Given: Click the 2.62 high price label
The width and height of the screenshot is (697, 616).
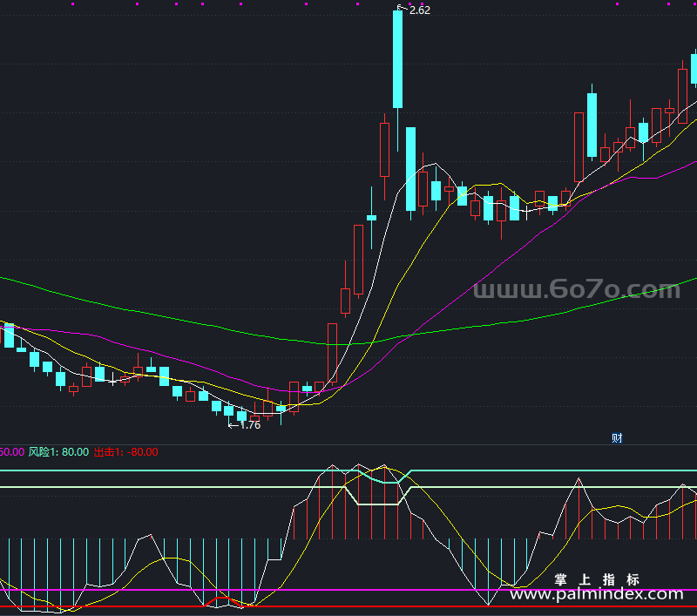Looking at the screenshot, I should point(420,10).
